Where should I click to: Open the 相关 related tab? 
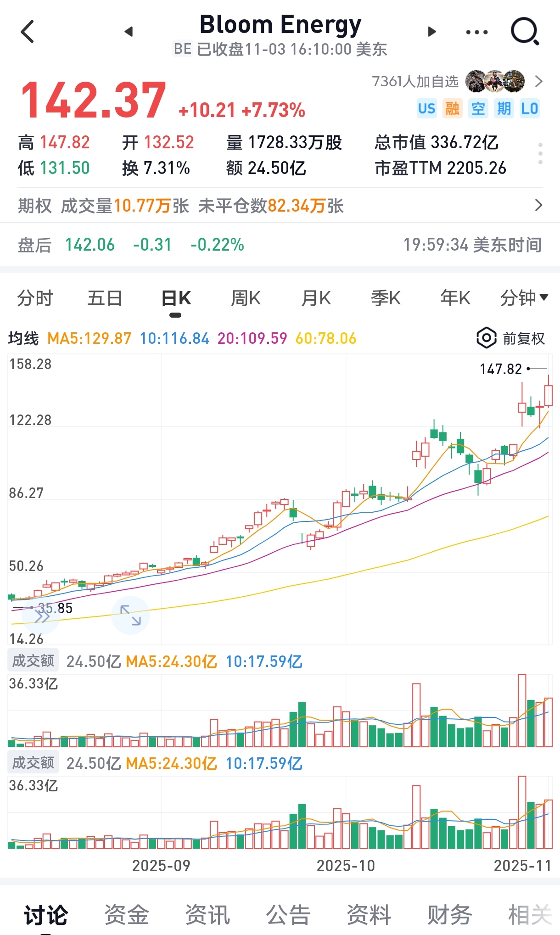pyautogui.click(x=530, y=915)
